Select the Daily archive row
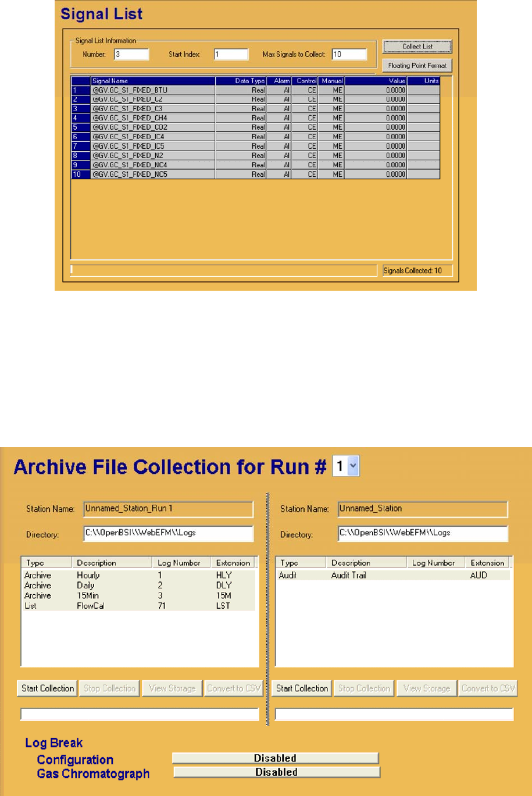 coord(138,586)
